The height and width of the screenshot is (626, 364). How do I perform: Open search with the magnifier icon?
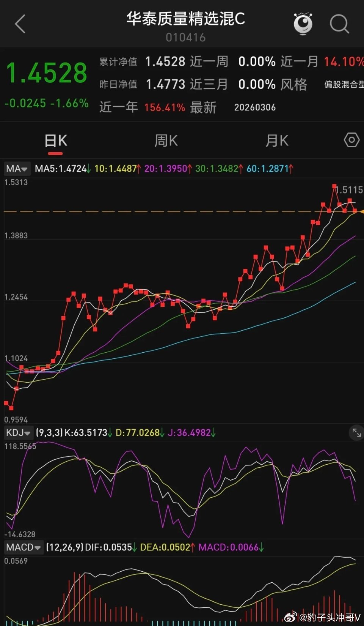(x=339, y=24)
